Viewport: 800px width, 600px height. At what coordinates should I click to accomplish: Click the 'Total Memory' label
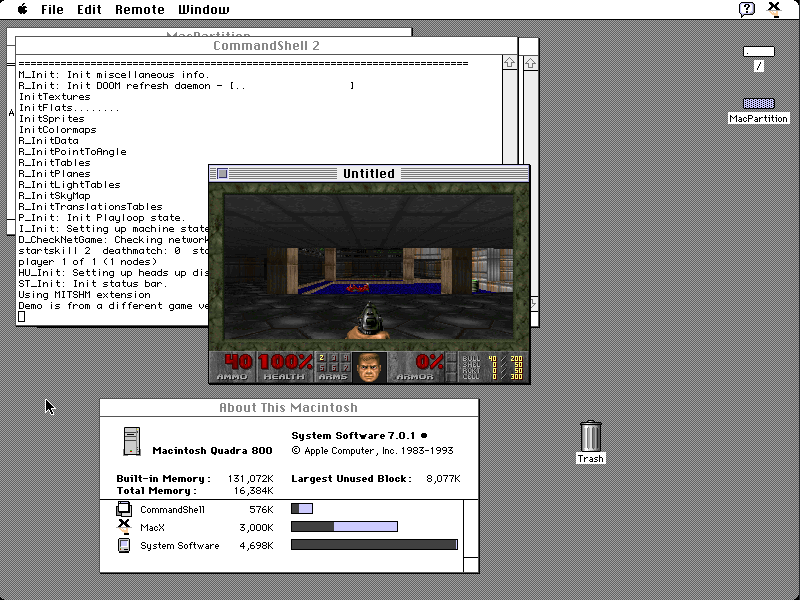pyautogui.click(x=157, y=491)
